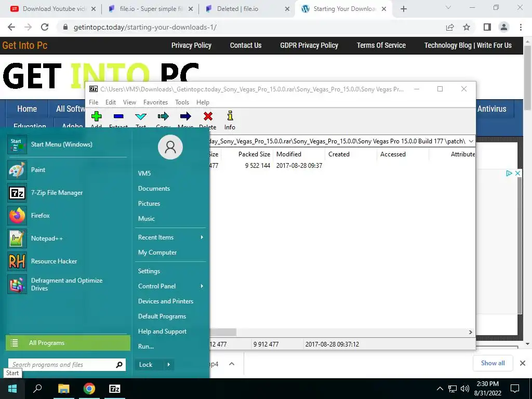Open the Favorites menu in 7-Zip
The height and width of the screenshot is (399, 532).
(x=155, y=102)
